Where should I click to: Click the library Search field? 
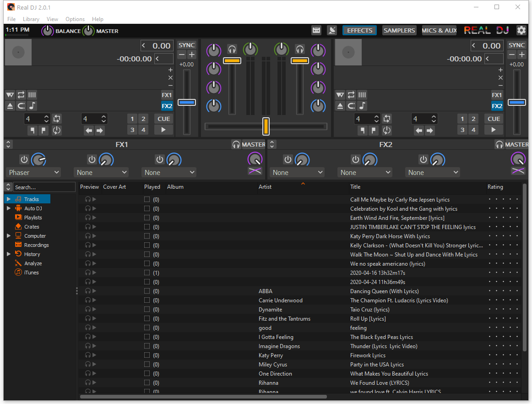pos(43,187)
